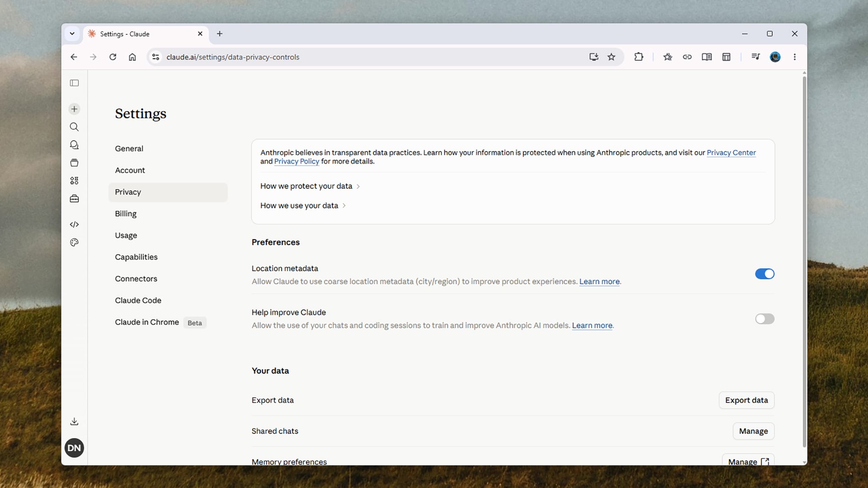Screen dimensions: 868x488
Task: Disable the Location metadata toggle
Action: pos(765,274)
